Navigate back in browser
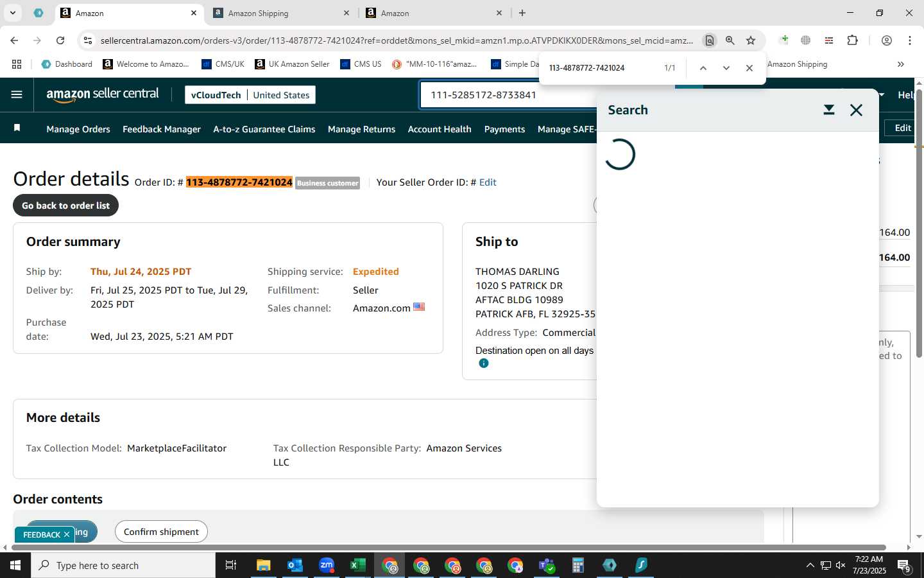 (x=14, y=40)
